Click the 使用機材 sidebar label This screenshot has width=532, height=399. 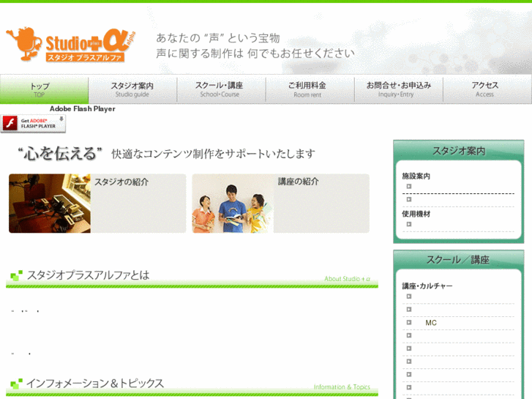(x=416, y=214)
